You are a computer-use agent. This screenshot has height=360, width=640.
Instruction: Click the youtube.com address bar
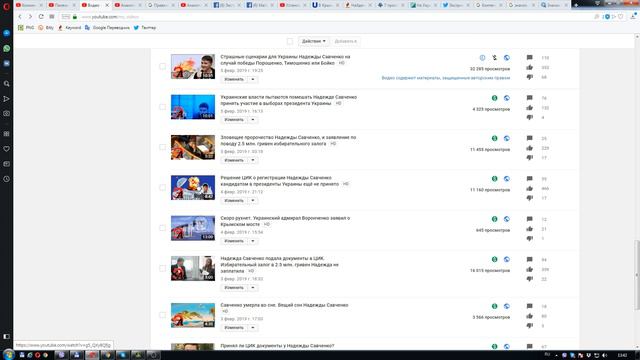tap(327, 17)
